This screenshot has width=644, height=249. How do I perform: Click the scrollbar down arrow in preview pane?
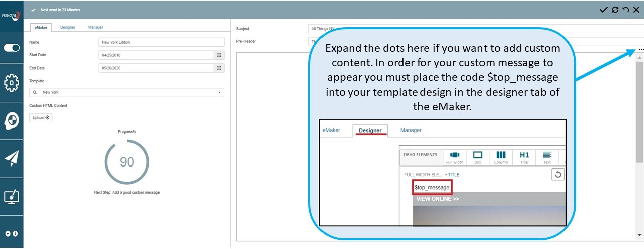pyautogui.click(x=639, y=235)
